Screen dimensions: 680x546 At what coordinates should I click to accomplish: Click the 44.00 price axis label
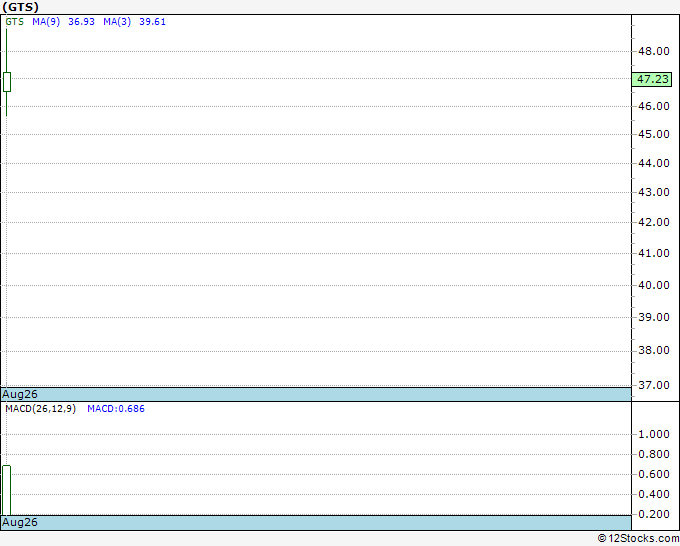coord(654,163)
